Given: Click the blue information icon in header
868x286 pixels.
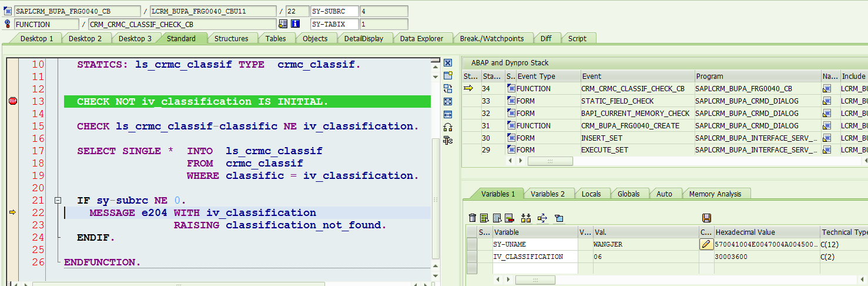Looking at the screenshot, I should click(296, 24).
